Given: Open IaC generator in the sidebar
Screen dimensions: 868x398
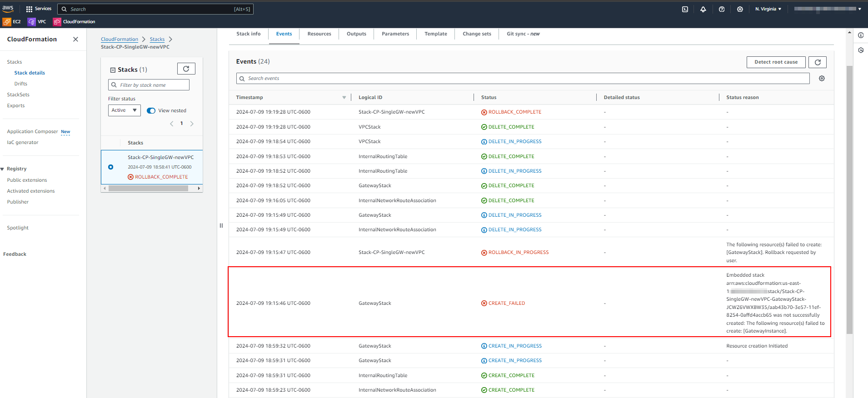Looking at the screenshot, I should pos(23,143).
